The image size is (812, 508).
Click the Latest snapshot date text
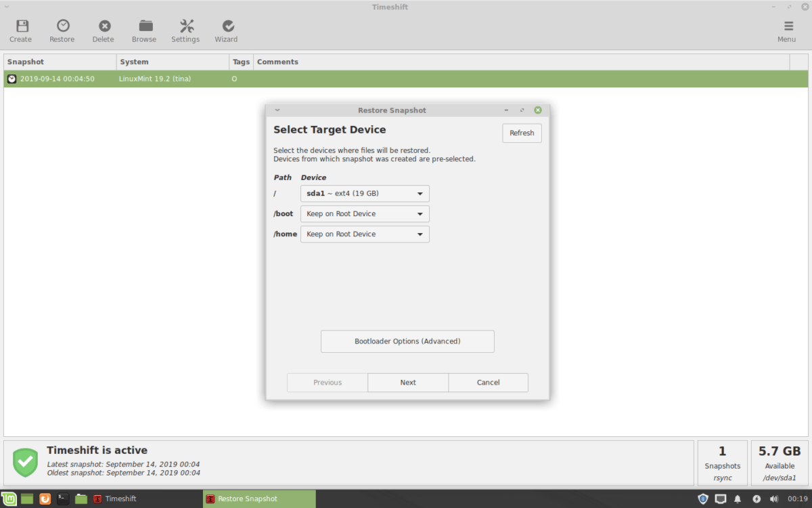click(123, 465)
